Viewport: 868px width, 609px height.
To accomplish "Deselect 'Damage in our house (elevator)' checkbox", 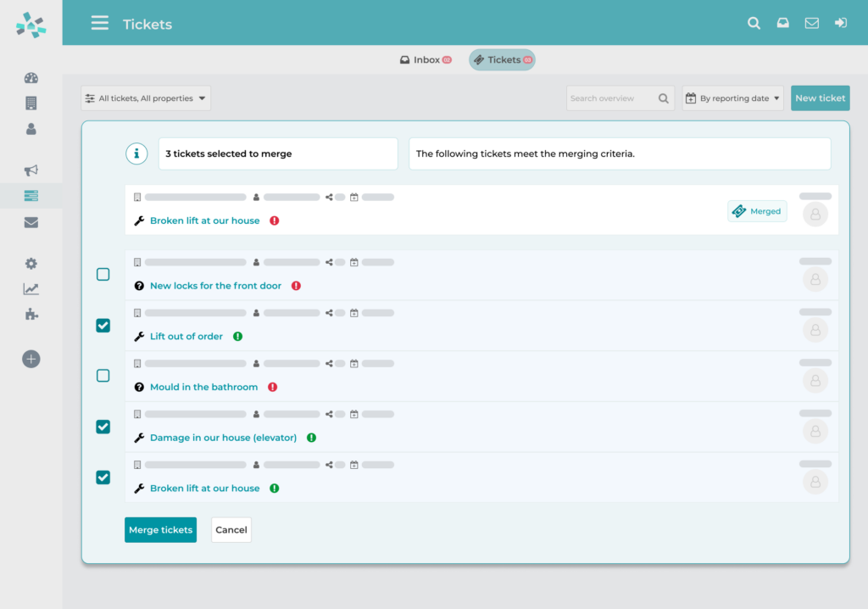I will (103, 427).
